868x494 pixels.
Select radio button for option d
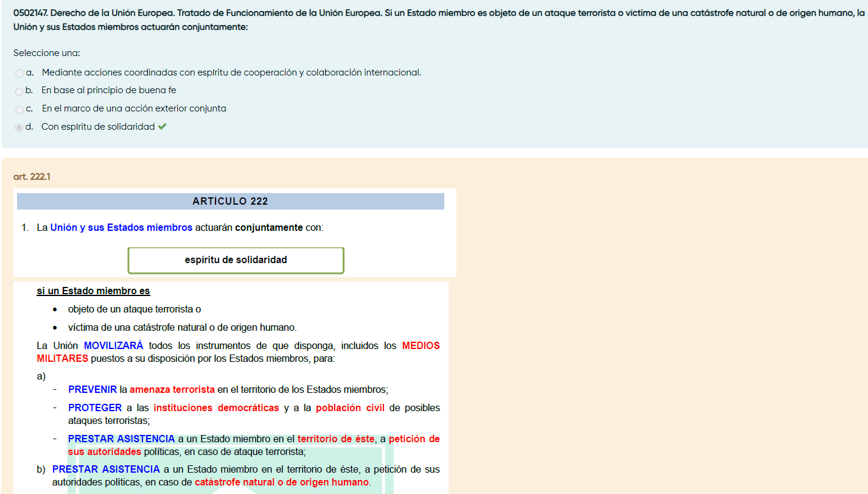(x=19, y=127)
